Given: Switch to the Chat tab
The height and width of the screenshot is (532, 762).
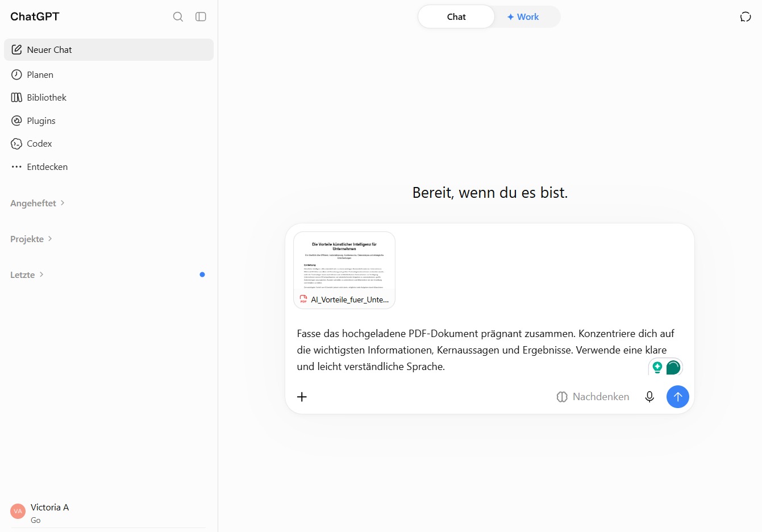Looking at the screenshot, I should tap(456, 16).
